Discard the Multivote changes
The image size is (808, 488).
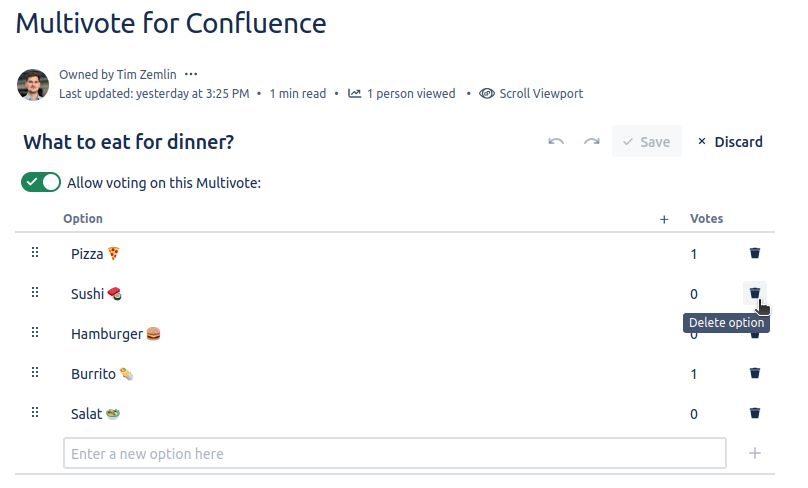(x=730, y=142)
